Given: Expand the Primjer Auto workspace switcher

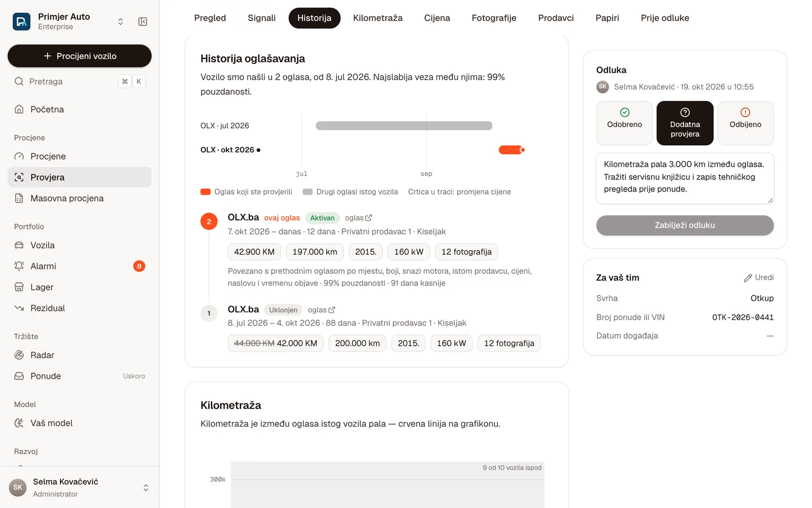Looking at the screenshot, I should point(120,21).
